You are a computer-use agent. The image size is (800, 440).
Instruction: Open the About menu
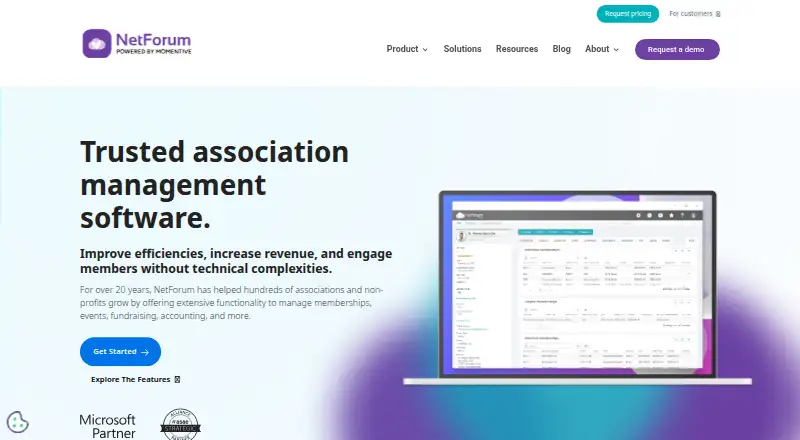602,49
